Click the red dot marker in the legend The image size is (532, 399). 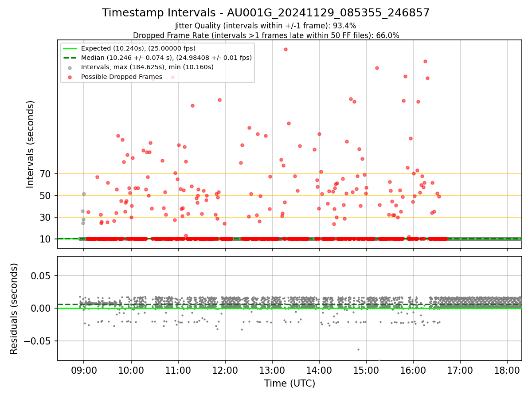pyautogui.click(x=70, y=77)
